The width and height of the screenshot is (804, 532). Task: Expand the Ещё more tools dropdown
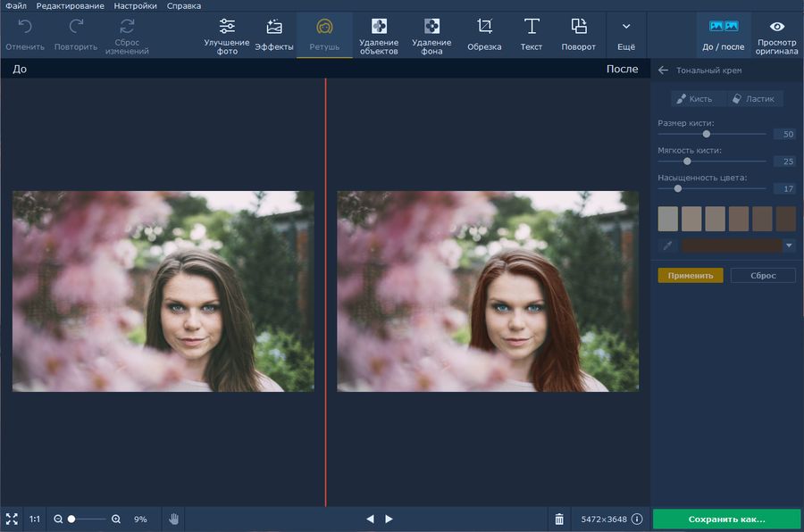pos(626,35)
